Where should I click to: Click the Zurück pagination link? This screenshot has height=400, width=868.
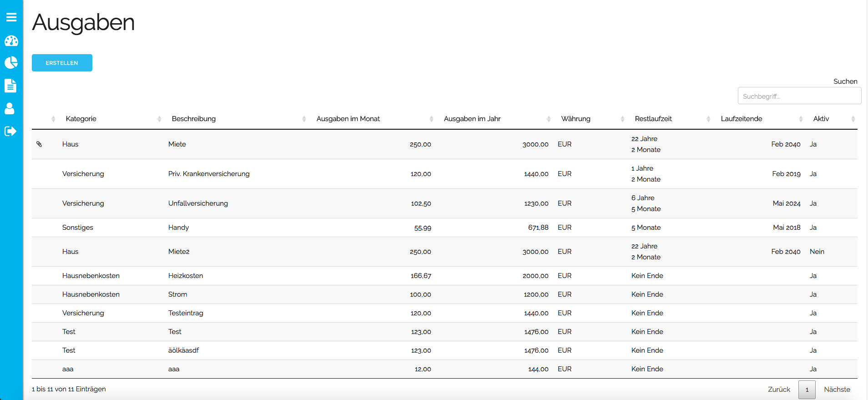[x=779, y=390]
